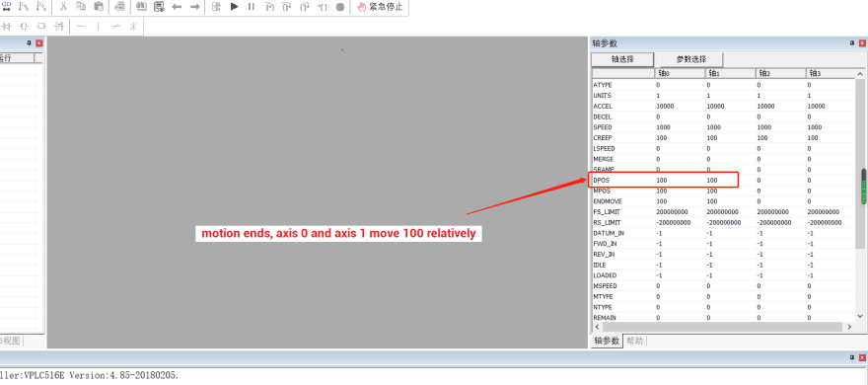Select the CREEP parameter row label
Screen dimensions: 868x385
pyautogui.click(x=603, y=138)
